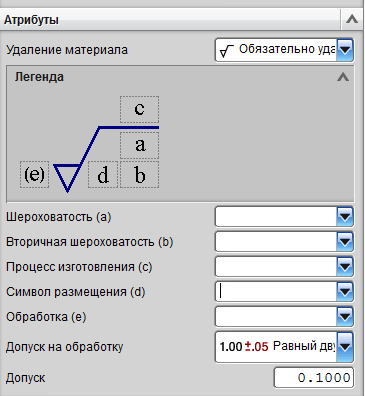The image size is (365, 396).
Task: Click the Допуск value field 0.1000
Action: point(314,378)
